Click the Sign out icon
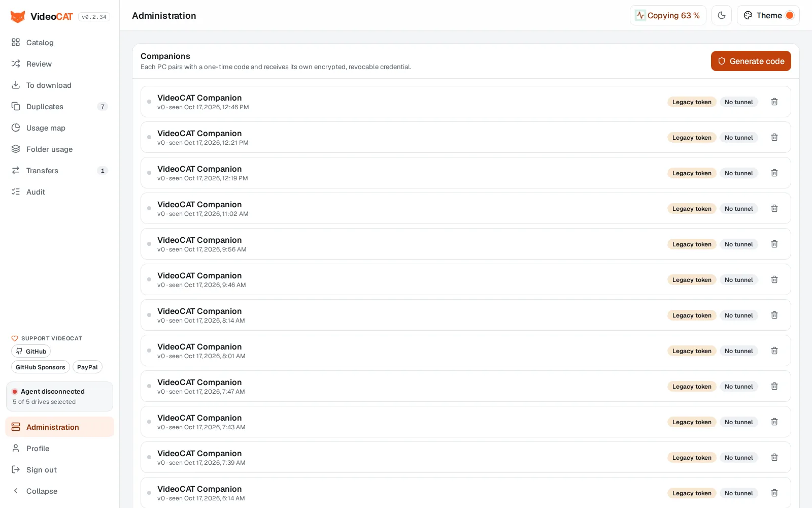 click(16, 470)
